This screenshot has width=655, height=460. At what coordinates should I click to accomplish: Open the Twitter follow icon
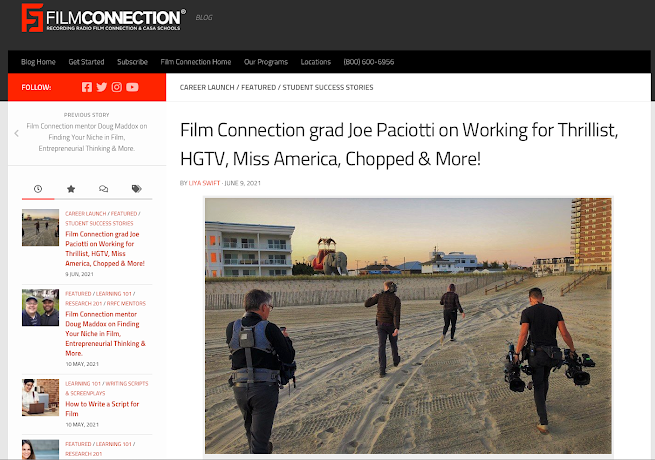tap(102, 87)
